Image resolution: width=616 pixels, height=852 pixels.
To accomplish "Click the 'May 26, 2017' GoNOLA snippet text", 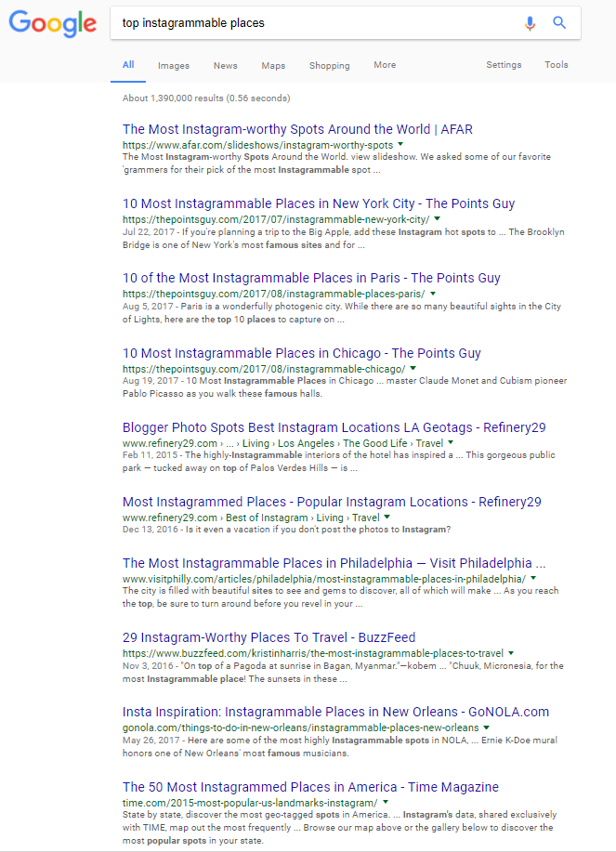I will [x=339, y=747].
